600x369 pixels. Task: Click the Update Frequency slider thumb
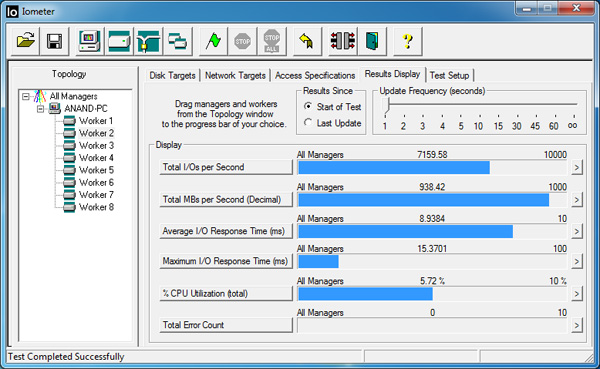[388, 105]
